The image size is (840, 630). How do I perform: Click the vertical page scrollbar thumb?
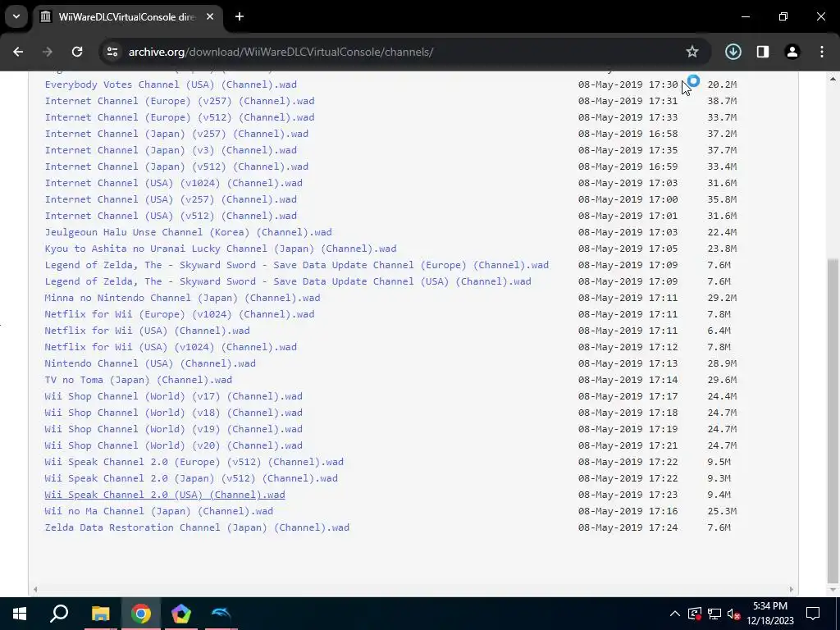pos(833,421)
